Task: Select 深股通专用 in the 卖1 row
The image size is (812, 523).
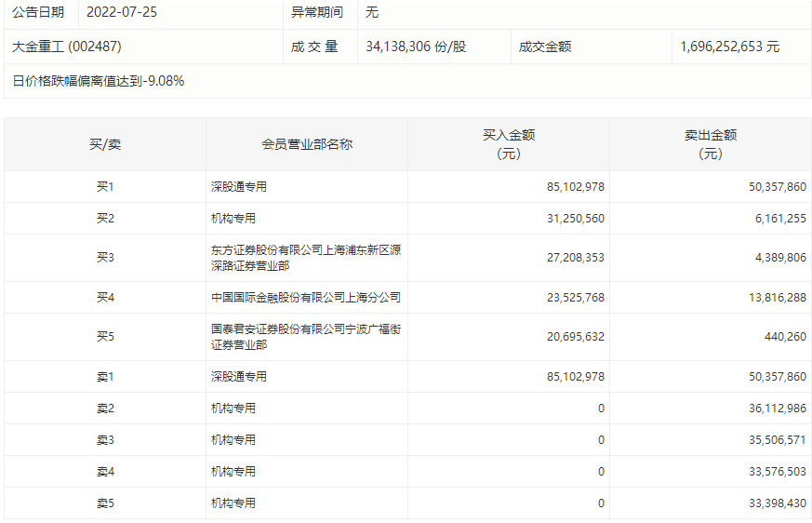Action: coord(239,377)
